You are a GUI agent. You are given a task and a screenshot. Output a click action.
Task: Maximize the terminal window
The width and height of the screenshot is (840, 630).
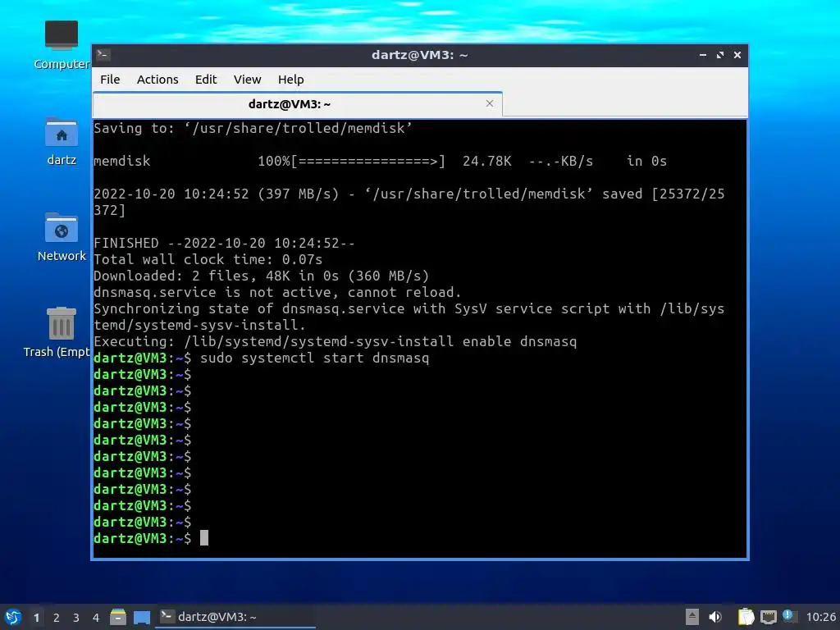point(720,55)
